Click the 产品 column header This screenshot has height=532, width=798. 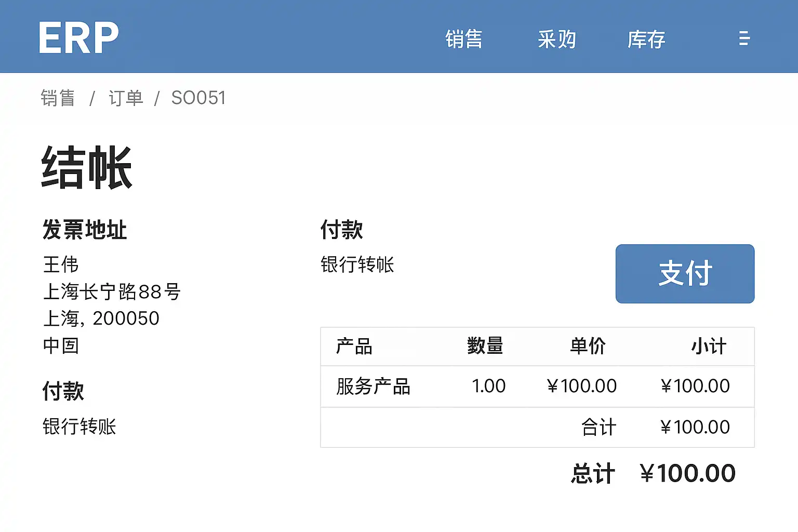[x=354, y=347]
